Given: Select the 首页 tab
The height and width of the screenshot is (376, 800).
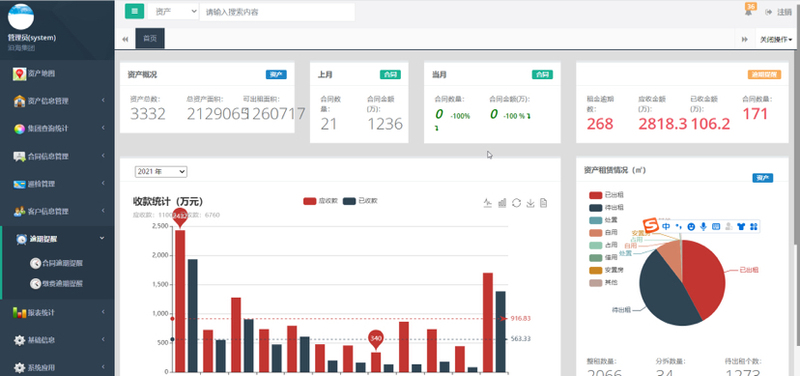Looking at the screenshot, I should point(150,39).
